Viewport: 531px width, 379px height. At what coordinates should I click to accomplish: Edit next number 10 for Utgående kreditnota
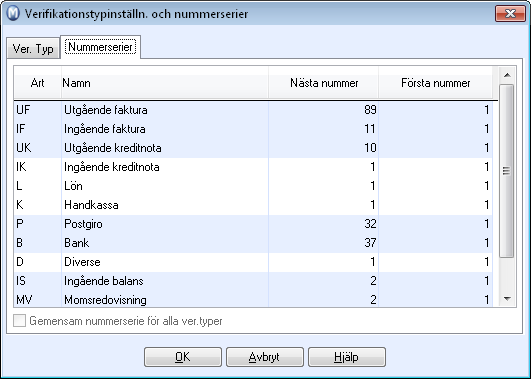point(323,148)
